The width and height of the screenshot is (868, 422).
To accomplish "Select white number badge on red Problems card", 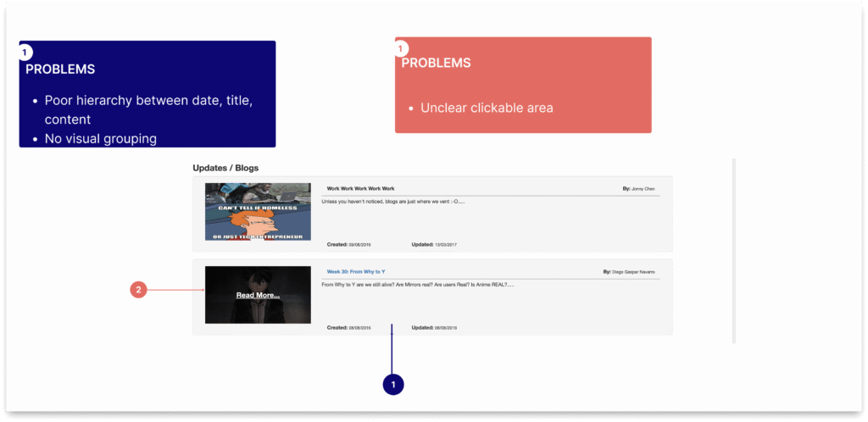I will coord(401,48).
